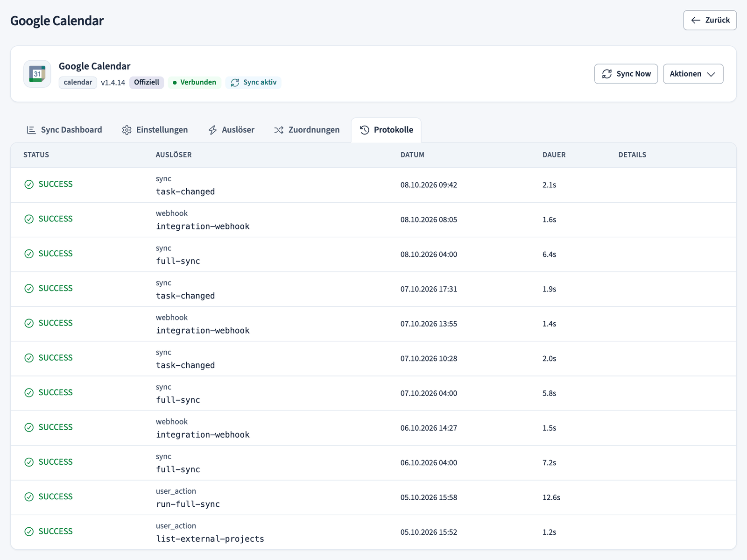Screen dimensions: 747x560
Task: Click the Offiziell badge
Action: [x=147, y=83]
